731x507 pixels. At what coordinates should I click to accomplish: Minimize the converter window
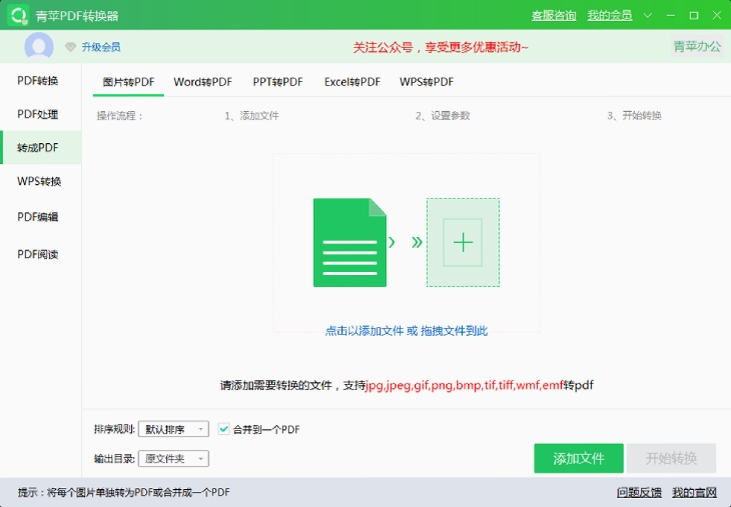671,15
